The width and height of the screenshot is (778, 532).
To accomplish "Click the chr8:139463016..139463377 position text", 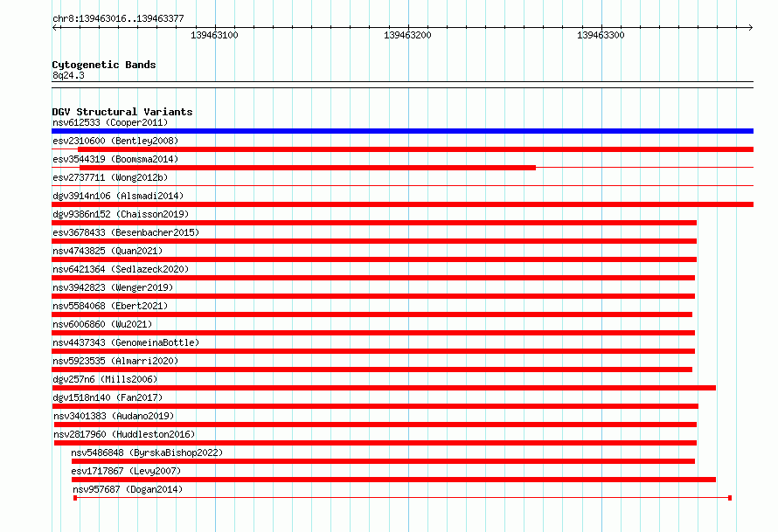I will tap(118, 18).
